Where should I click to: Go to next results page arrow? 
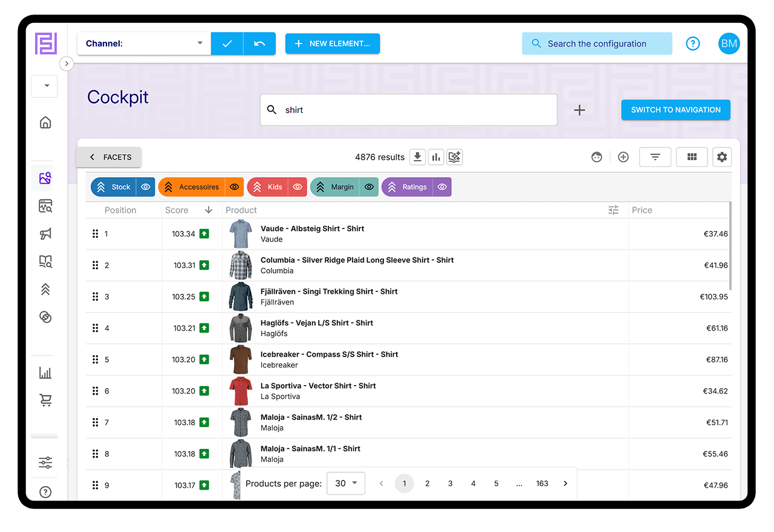pos(565,483)
